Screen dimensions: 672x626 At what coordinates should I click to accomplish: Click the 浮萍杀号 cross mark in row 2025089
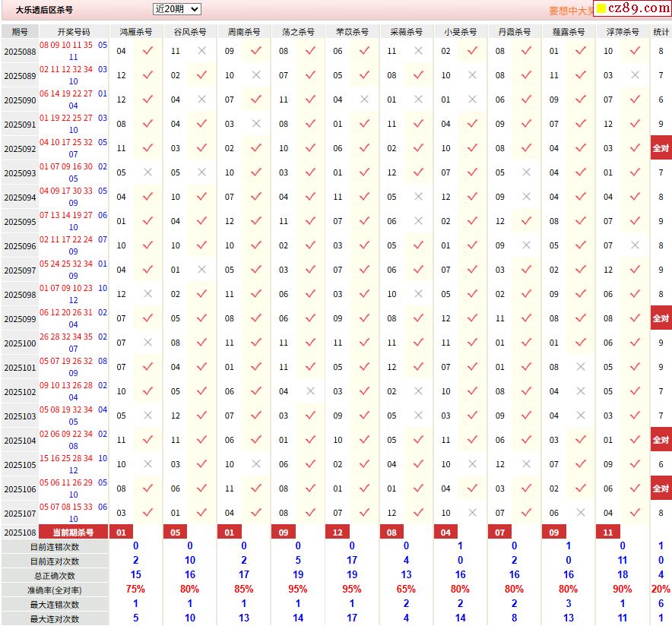tap(635, 75)
